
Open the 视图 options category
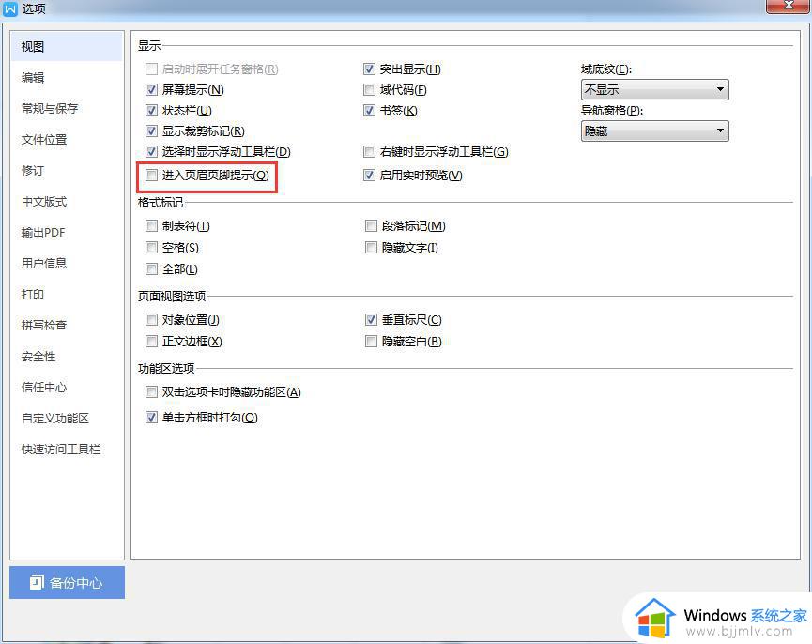67,47
